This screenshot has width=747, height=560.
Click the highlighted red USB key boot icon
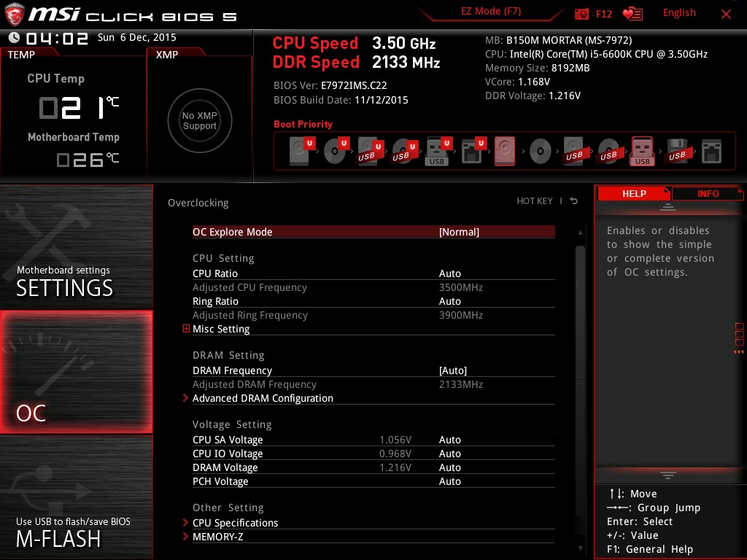pos(643,152)
